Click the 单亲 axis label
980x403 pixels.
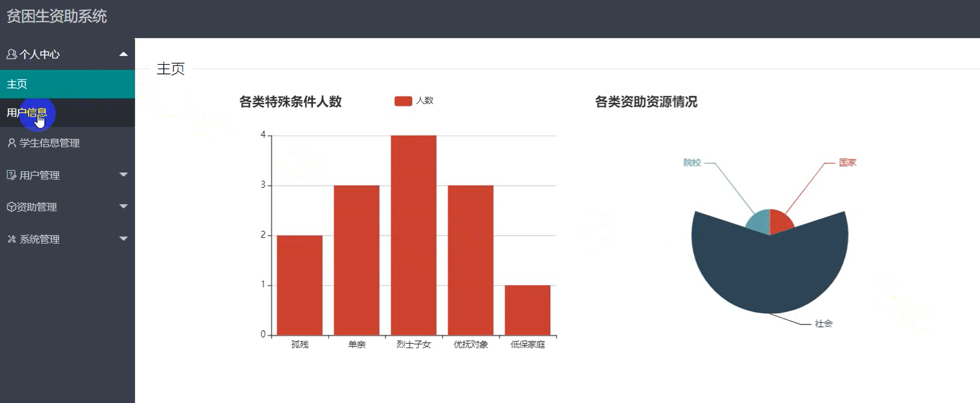pos(357,344)
